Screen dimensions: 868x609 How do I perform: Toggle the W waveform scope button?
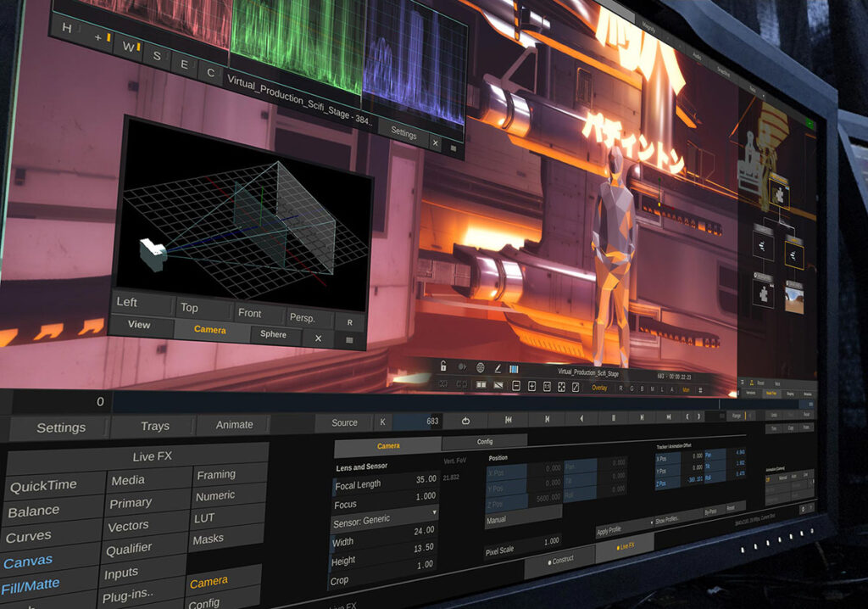click(128, 46)
